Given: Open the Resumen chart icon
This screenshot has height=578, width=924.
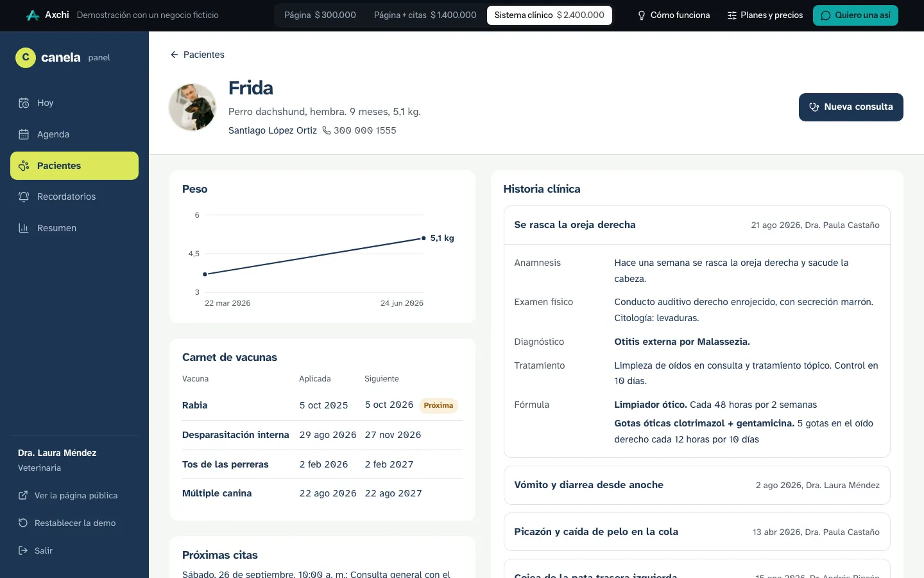Looking at the screenshot, I should (24, 228).
